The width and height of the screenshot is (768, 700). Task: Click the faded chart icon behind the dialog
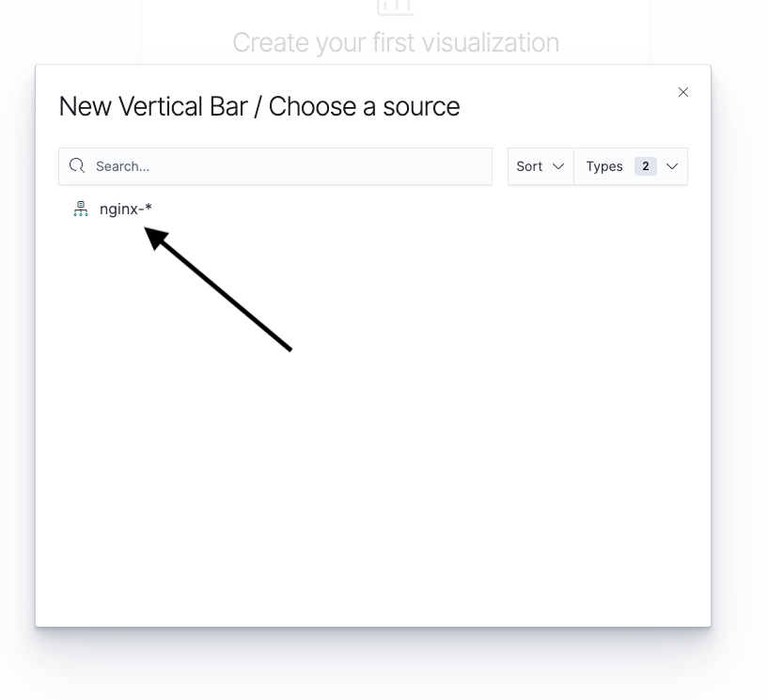coord(396,8)
